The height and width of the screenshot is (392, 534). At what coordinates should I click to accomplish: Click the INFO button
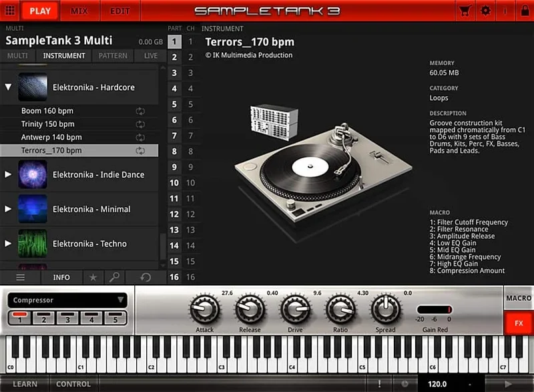61,277
